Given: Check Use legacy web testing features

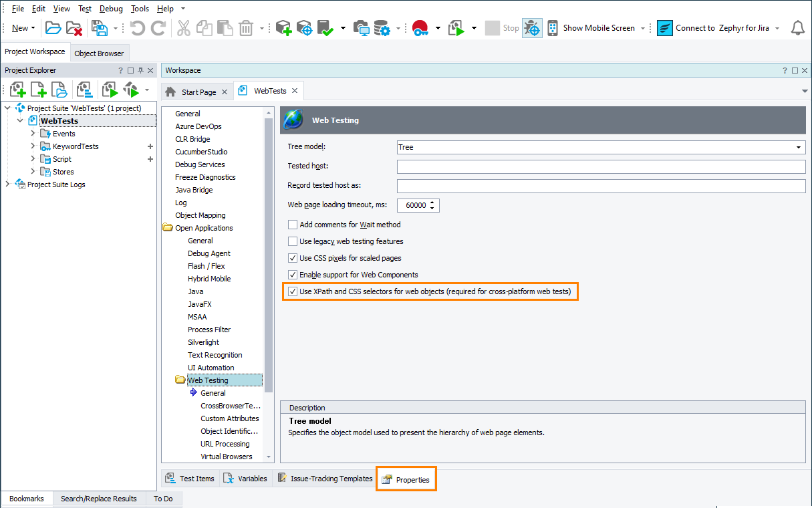Looking at the screenshot, I should [x=293, y=241].
